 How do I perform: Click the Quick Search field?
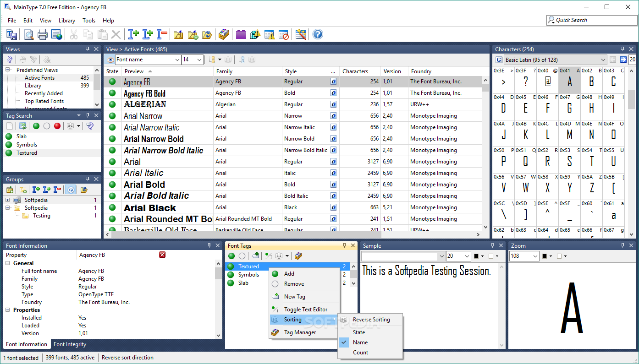(x=592, y=20)
